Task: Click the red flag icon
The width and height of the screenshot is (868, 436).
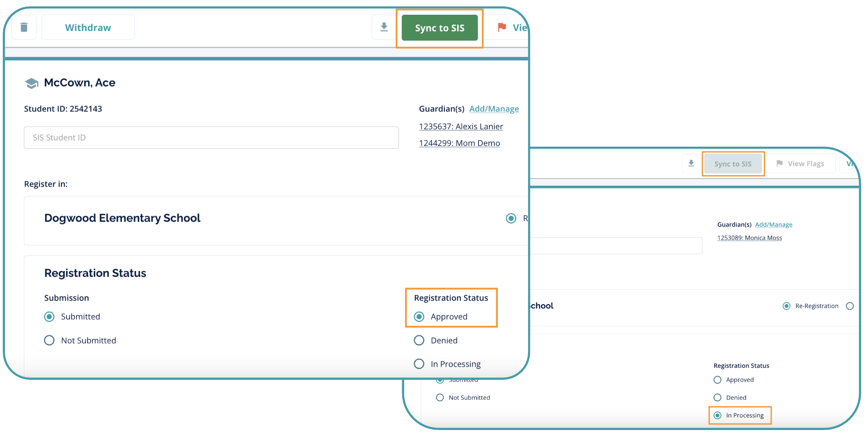Action: point(502,27)
